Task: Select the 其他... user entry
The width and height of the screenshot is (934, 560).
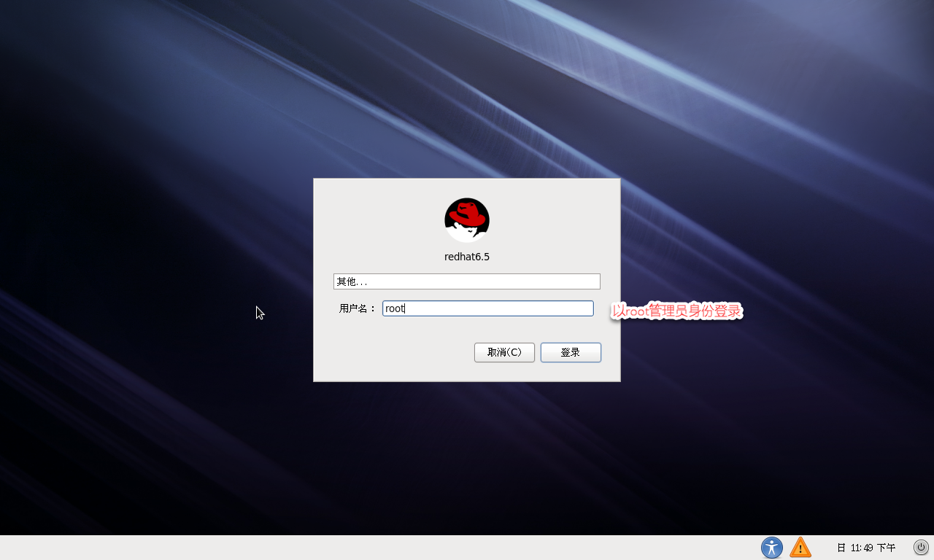Action: [x=467, y=281]
